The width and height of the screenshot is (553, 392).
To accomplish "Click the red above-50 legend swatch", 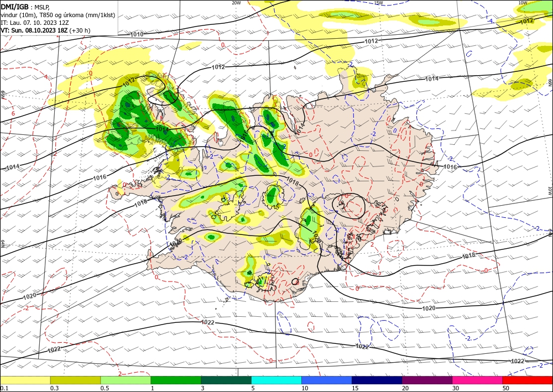I will coord(528,380).
